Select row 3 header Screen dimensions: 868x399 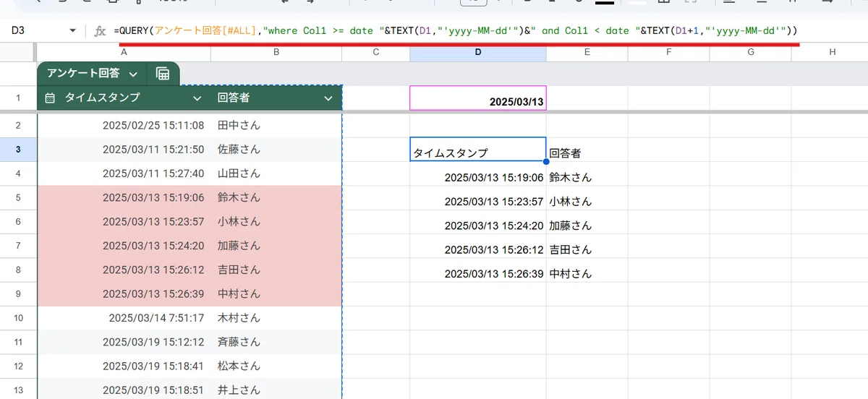(x=18, y=150)
